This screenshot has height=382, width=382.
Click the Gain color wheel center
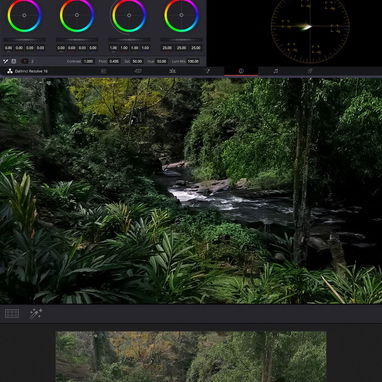(129, 15)
